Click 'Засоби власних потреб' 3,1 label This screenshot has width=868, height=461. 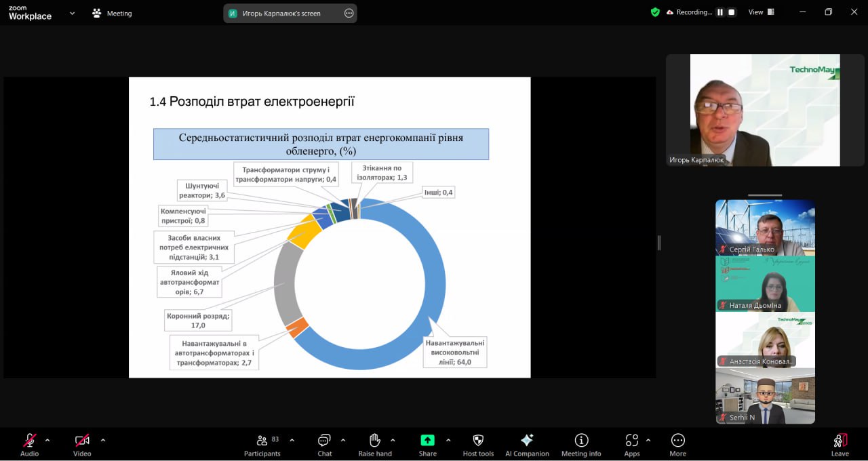click(x=194, y=247)
